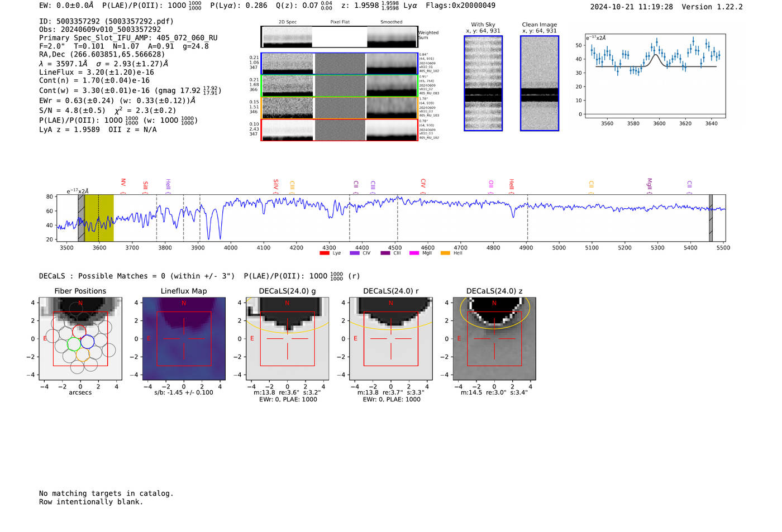Click the orange HeII legend swatch

(445, 253)
